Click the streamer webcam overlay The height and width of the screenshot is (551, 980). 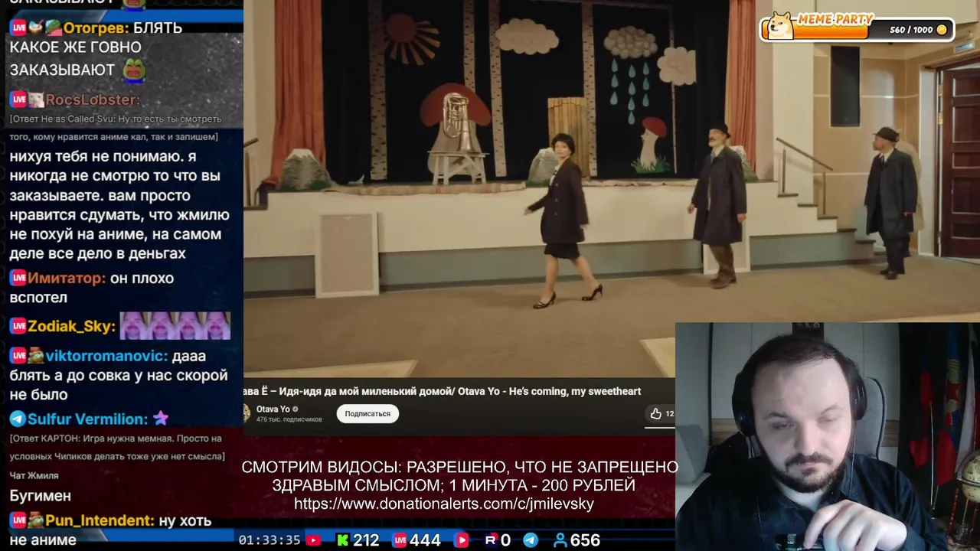coord(828,437)
